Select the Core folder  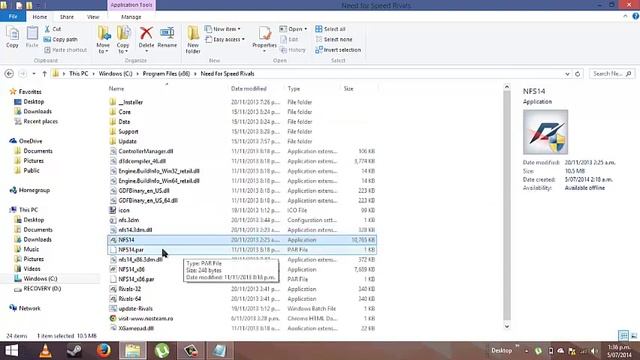124,112
